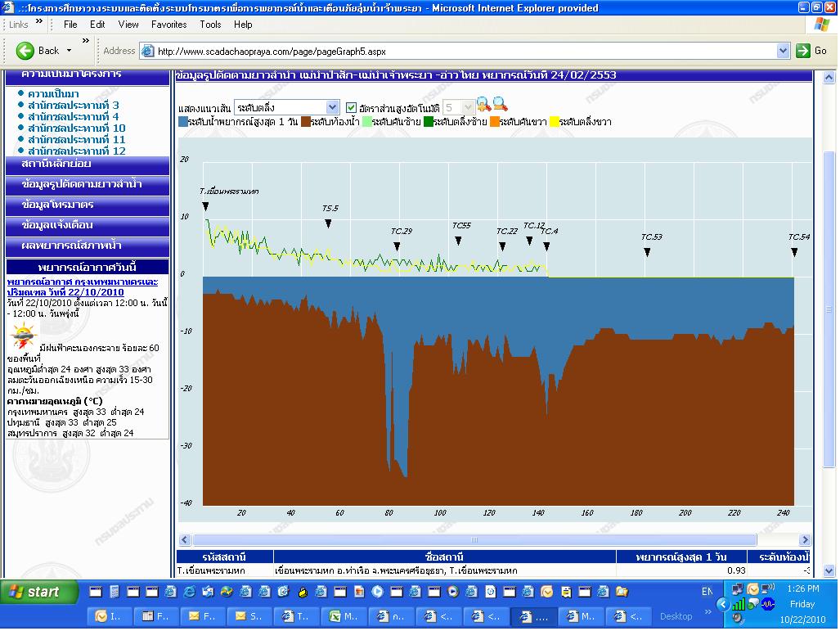Open the Favorites menu
This screenshot has width=840, height=631.
pyautogui.click(x=168, y=25)
